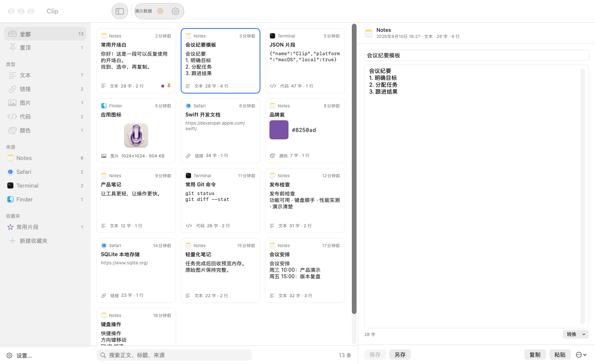Select the Finder source in the sidebar

point(45,199)
